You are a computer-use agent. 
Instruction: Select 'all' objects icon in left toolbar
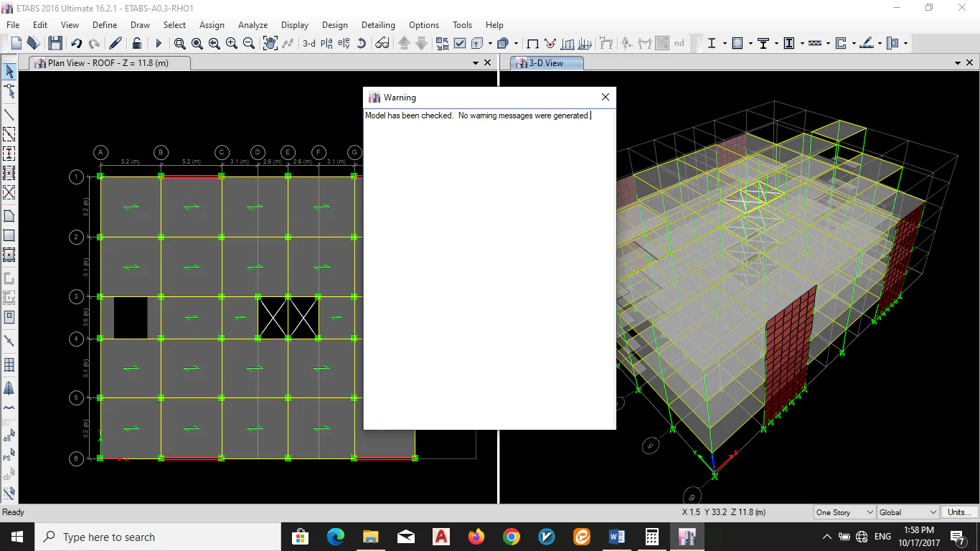[x=9, y=435]
